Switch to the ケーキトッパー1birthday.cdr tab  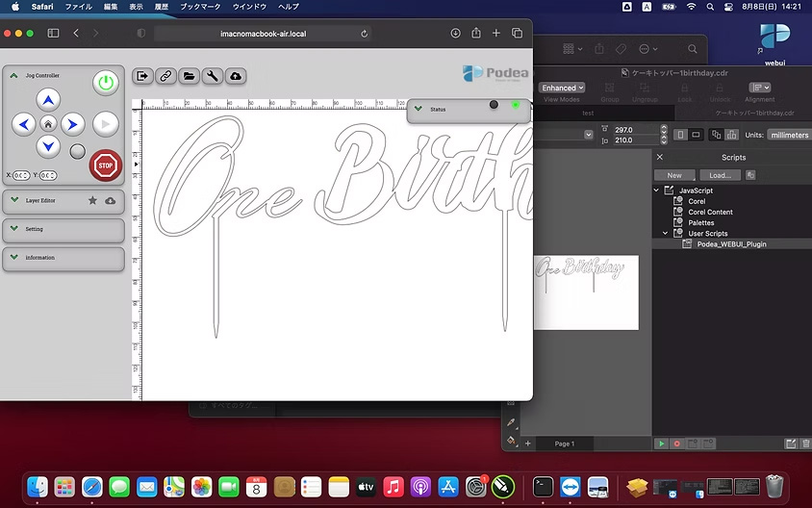pos(754,113)
